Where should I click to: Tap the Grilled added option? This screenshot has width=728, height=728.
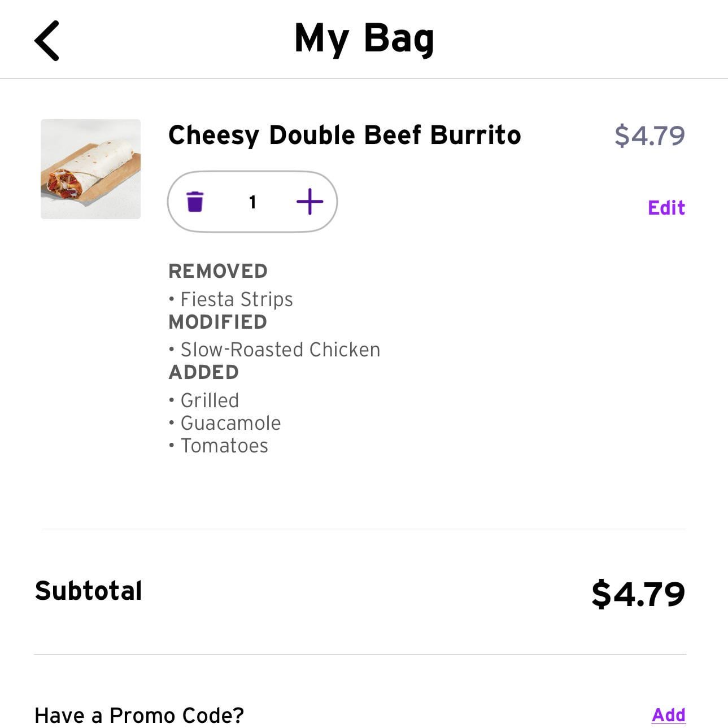pyautogui.click(x=210, y=400)
